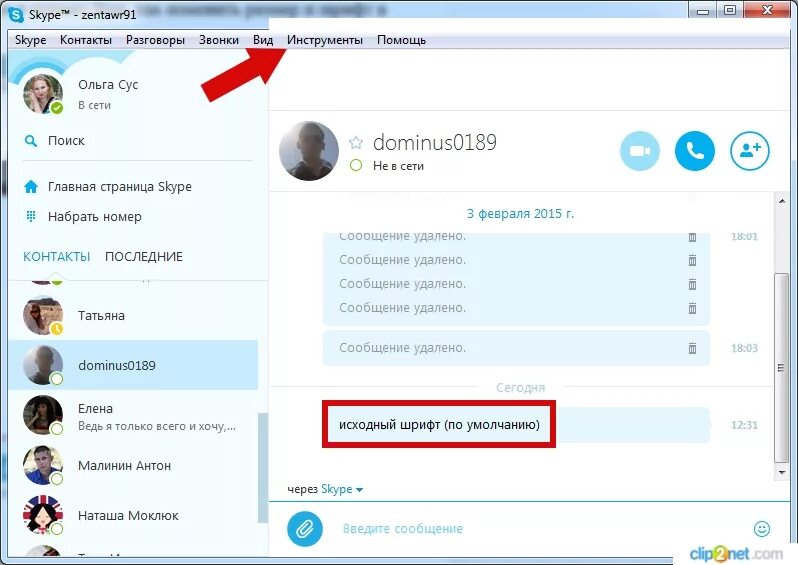
Task: Click chat scrollbar down arrow
Action: [x=782, y=472]
